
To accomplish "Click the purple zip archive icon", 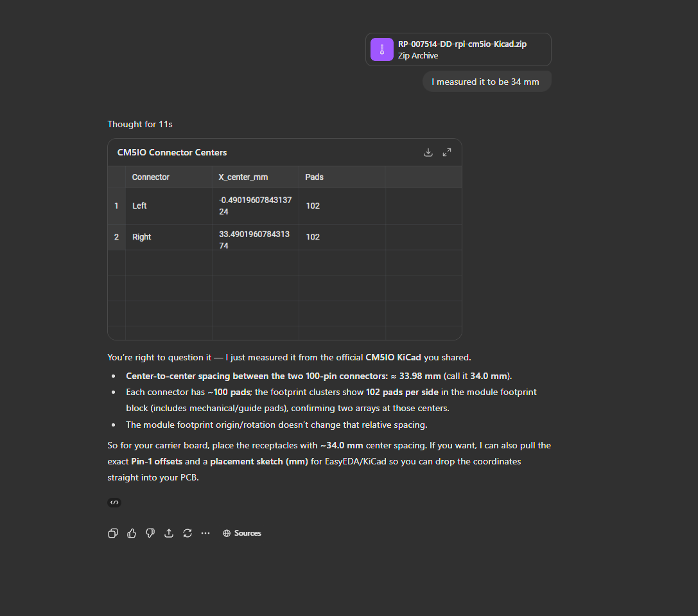I will pyautogui.click(x=382, y=49).
